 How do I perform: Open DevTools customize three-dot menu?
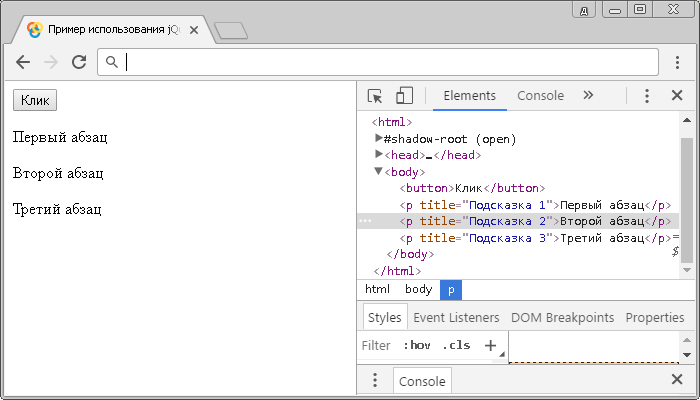pos(646,96)
